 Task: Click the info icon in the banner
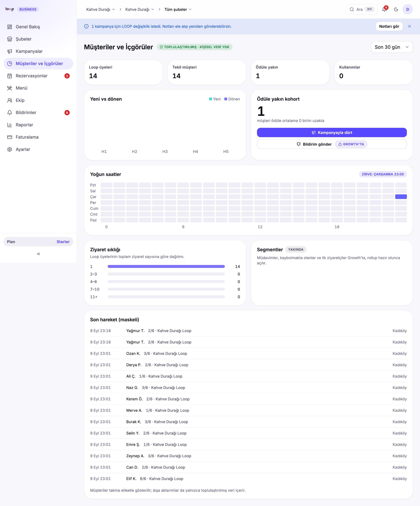click(x=86, y=26)
